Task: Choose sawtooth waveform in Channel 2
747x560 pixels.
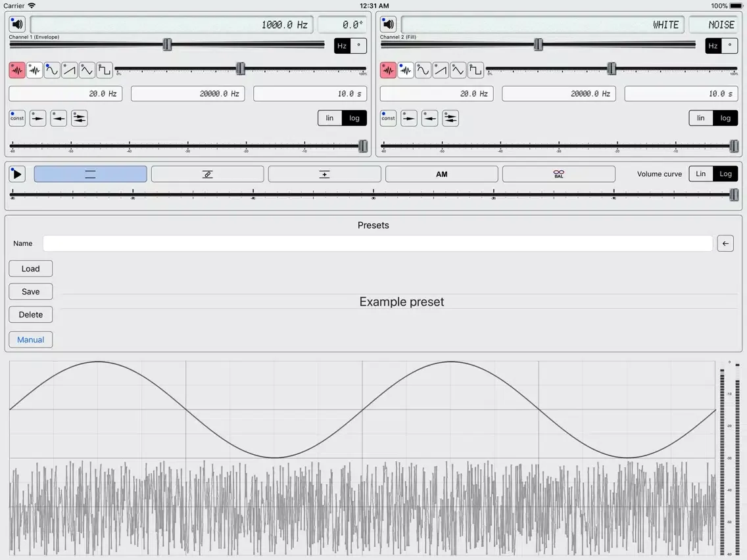Action: pos(441,70)
